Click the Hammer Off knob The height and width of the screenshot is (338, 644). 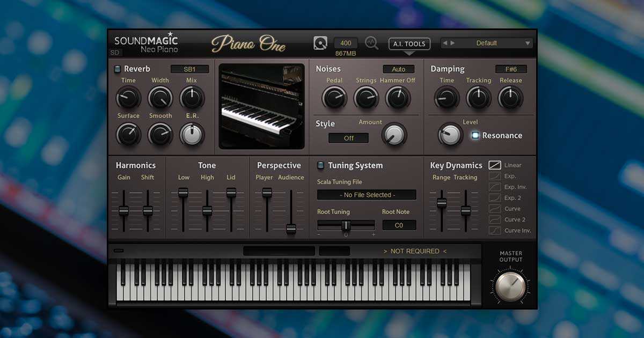tap(398, 98)
